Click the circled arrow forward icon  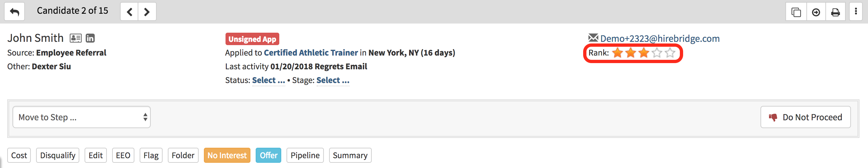tap(816, 12)
